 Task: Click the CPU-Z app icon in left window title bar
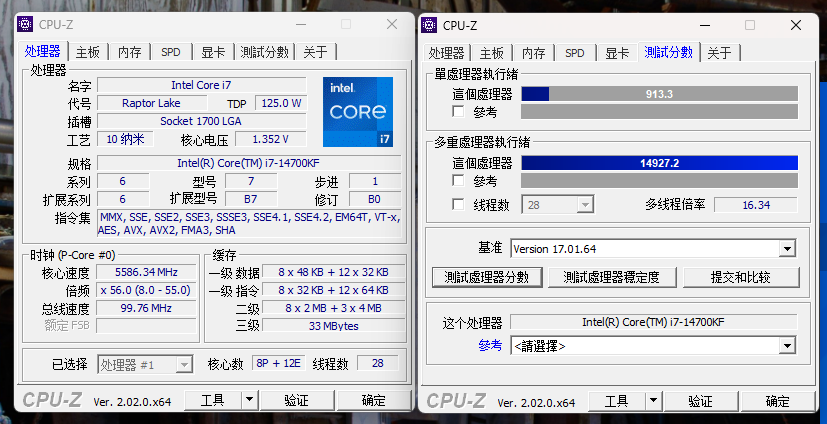point(25,24)
